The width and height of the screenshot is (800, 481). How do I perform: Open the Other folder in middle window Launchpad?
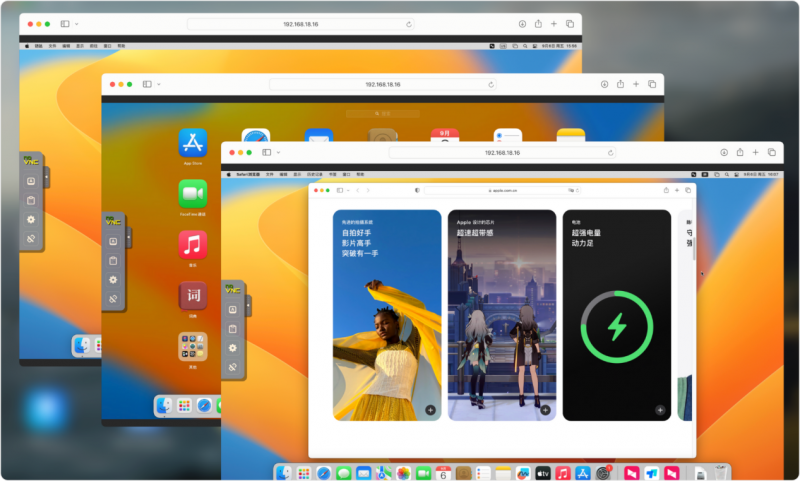(193, 347)
